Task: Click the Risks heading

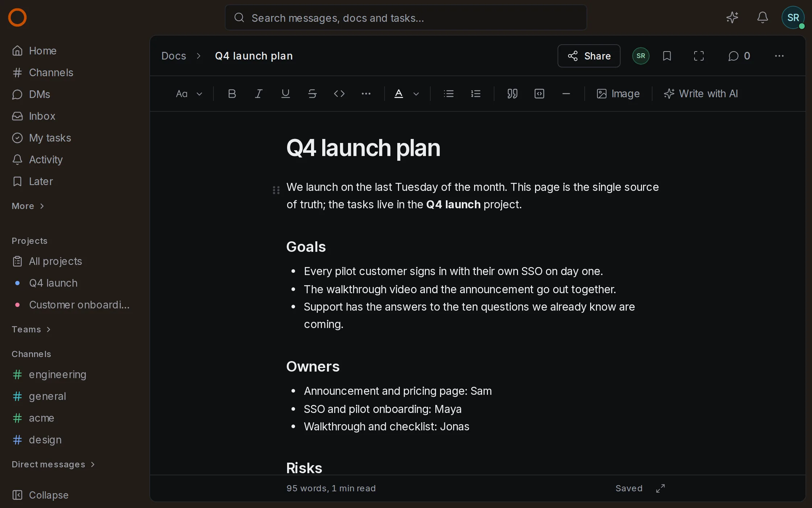Action: click(x=304, y=468)
